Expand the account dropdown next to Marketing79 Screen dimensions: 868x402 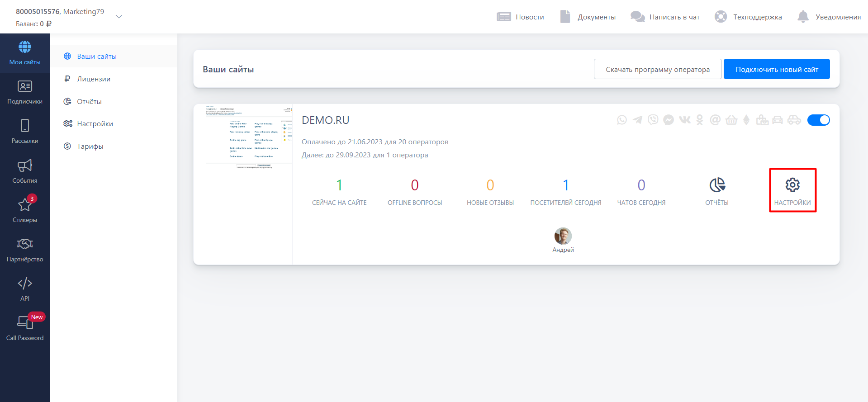tap(119, 17)
